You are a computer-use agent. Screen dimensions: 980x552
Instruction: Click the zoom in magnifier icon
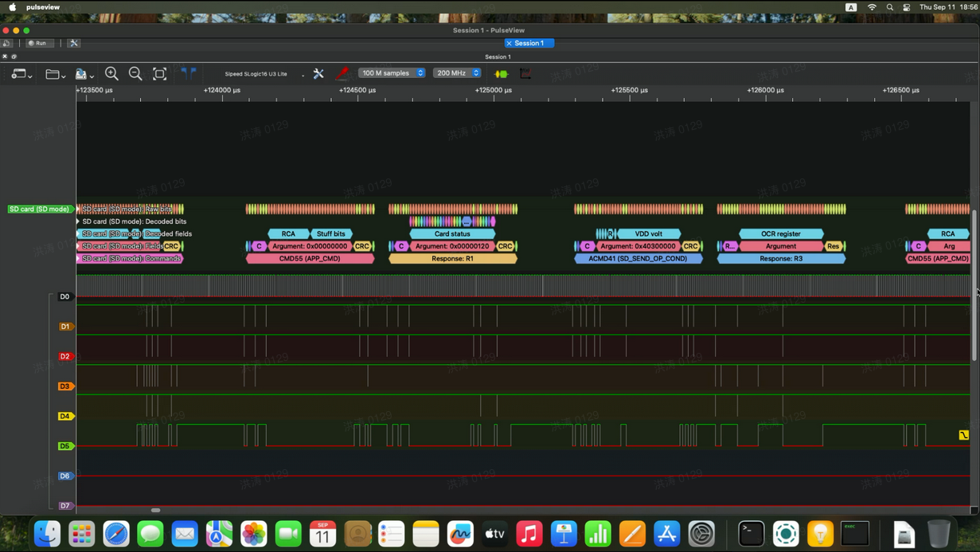(x=111, y=73)
